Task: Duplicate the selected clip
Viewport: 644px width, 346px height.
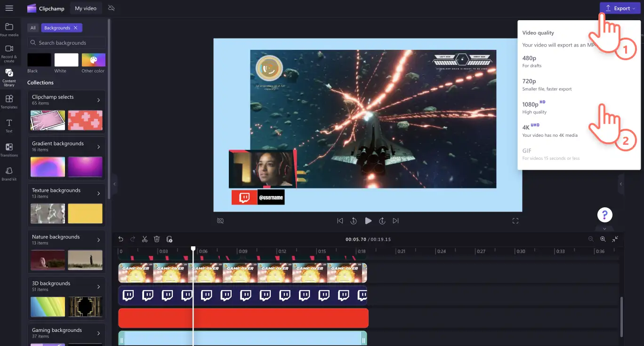Action: pyautogui.click(x=169, y=239)
